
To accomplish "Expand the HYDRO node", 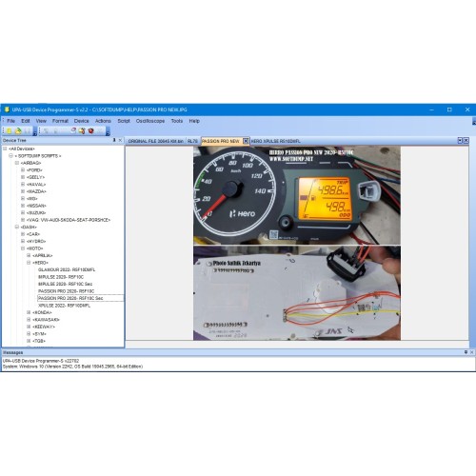I will (23, 241).
